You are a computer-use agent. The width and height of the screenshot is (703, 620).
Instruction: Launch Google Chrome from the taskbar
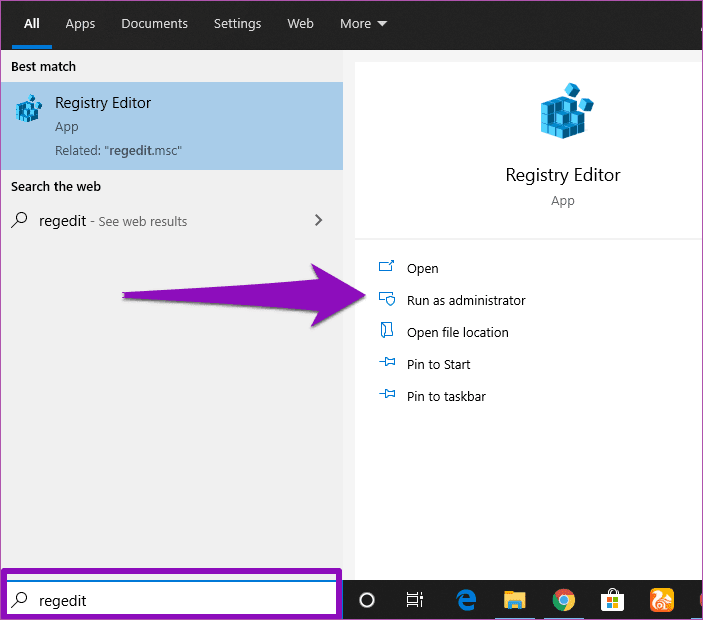(x=564, y=600)
